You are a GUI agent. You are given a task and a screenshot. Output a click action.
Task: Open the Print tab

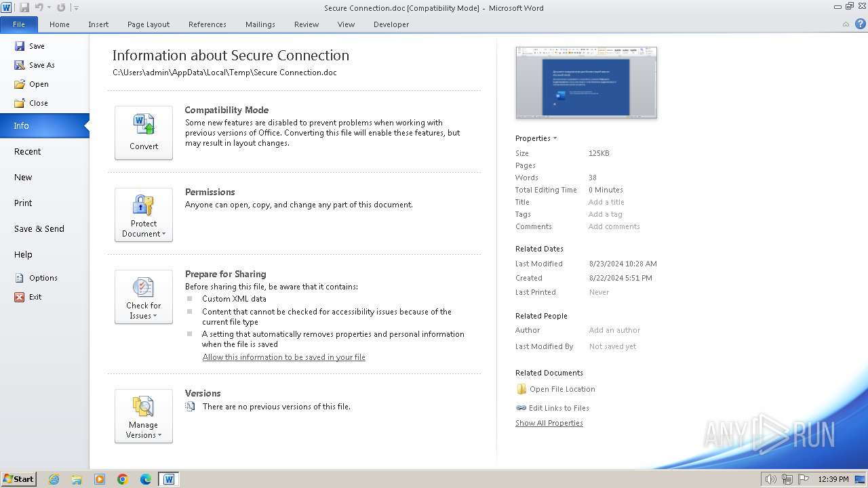point(23,203)
